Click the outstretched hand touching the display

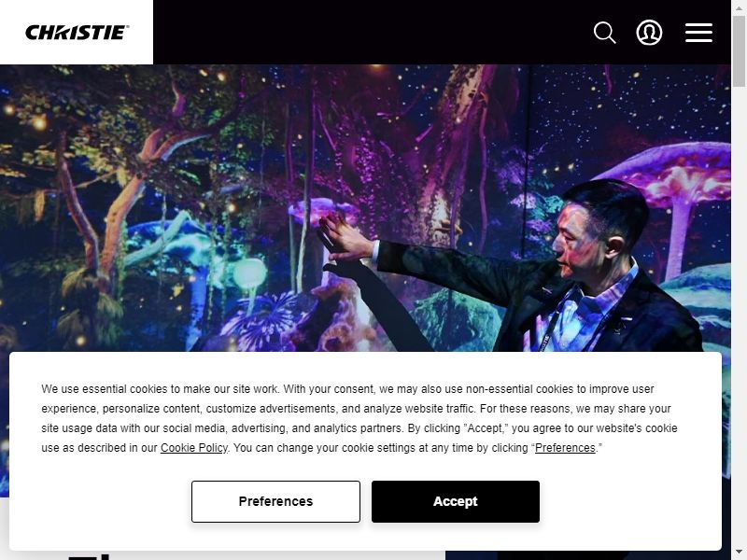344,237
